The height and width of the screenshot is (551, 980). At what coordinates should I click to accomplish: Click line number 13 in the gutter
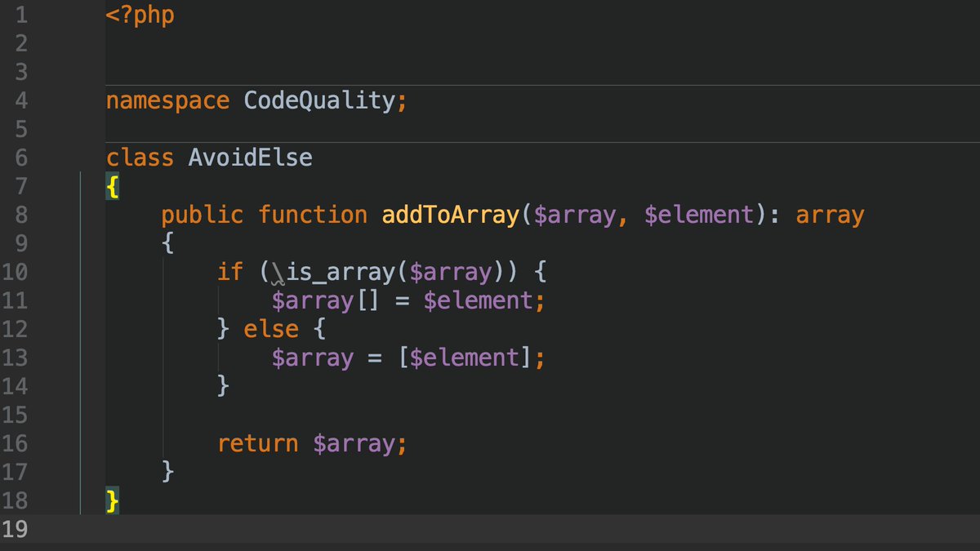tap(14, 358)
